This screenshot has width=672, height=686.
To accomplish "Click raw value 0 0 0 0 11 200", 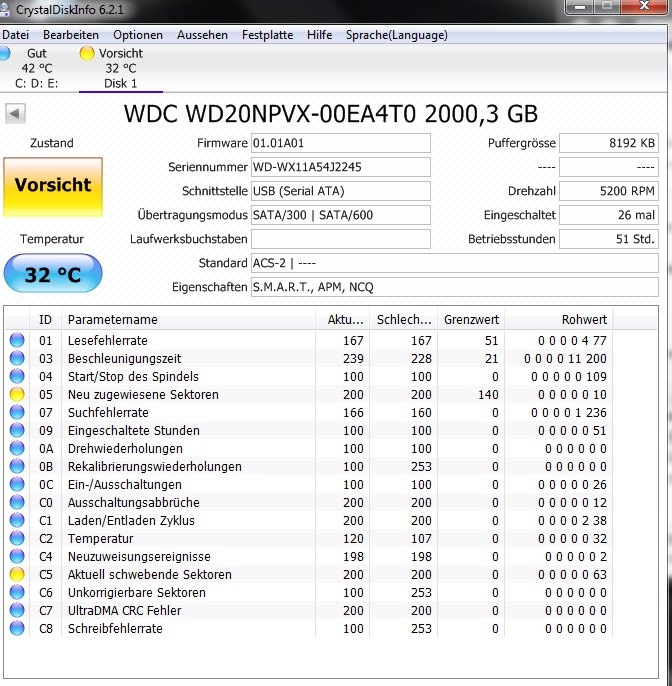I will click(x=565, y=359).
